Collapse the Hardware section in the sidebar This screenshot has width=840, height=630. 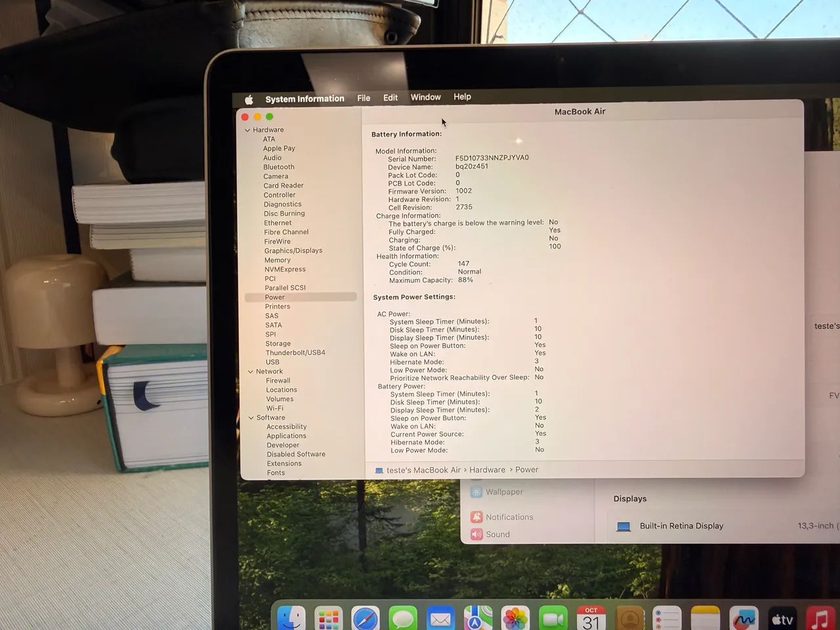coord(247,129)
